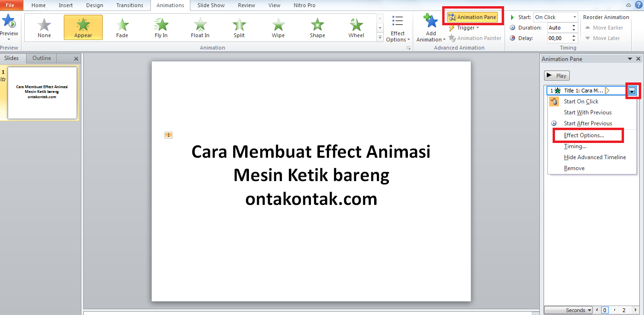Choose Start With Previous option
644x315 pixels.
tap(588, 112)
